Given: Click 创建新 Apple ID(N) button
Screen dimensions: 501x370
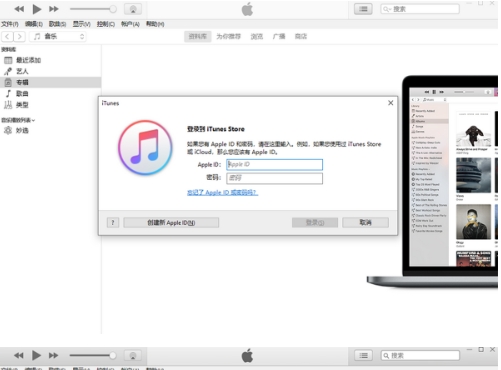Looking at the screenshot, I should [x=171, y=223].
